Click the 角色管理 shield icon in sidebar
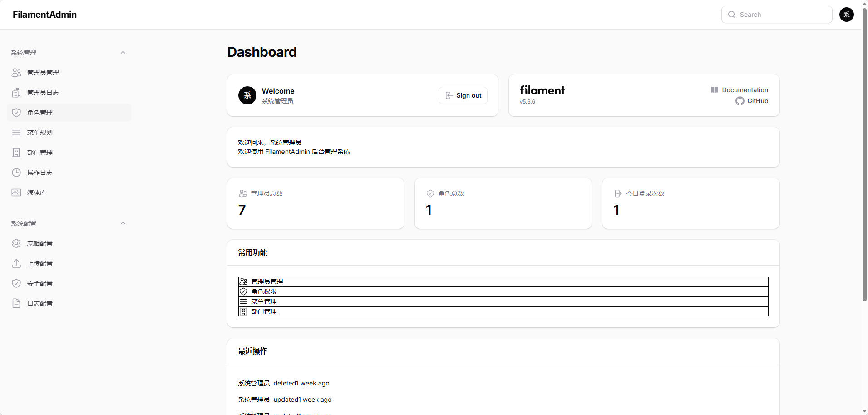This screenshot has width=868, height=415. coord(16,113)
